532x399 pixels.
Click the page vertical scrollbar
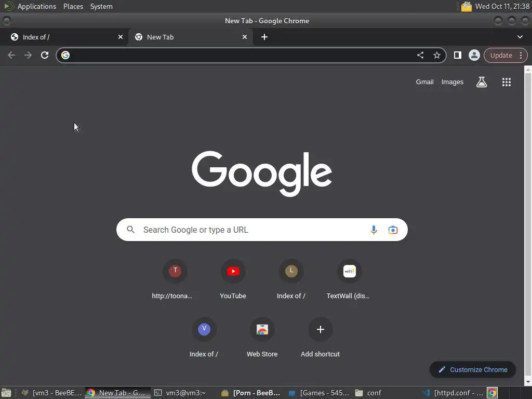coord(528,225)
